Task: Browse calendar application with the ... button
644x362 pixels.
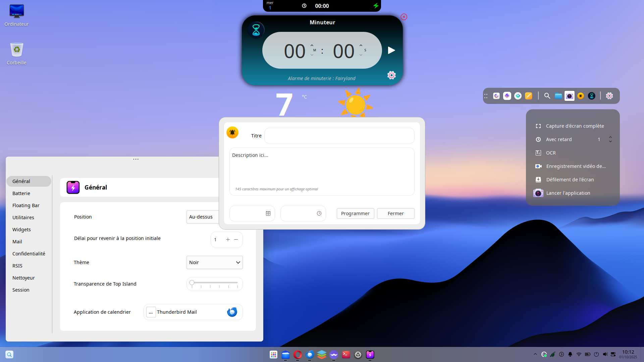Action: 151,312
